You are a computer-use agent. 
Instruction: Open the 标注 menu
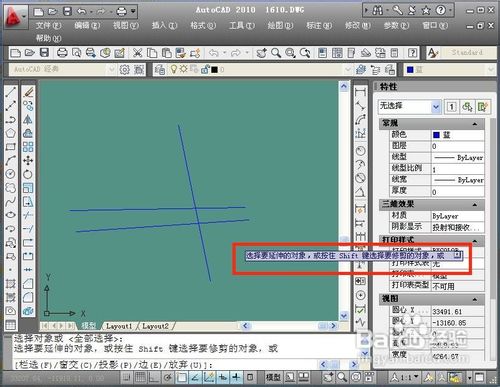(319, 25)
